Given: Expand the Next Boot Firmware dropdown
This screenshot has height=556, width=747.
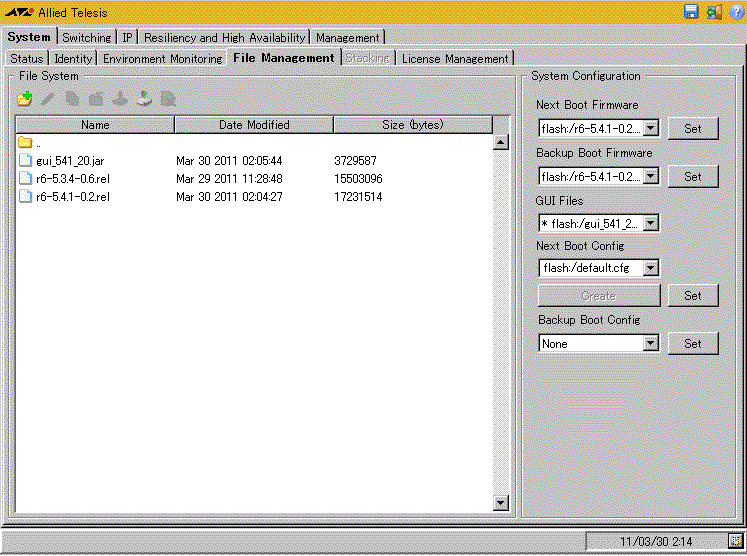Looking at the screenshot, I should [x=651, y=128].
